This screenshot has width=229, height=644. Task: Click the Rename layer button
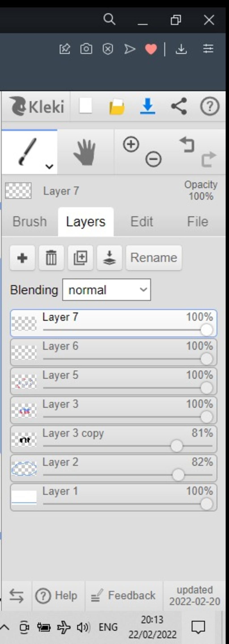(154, 258)
